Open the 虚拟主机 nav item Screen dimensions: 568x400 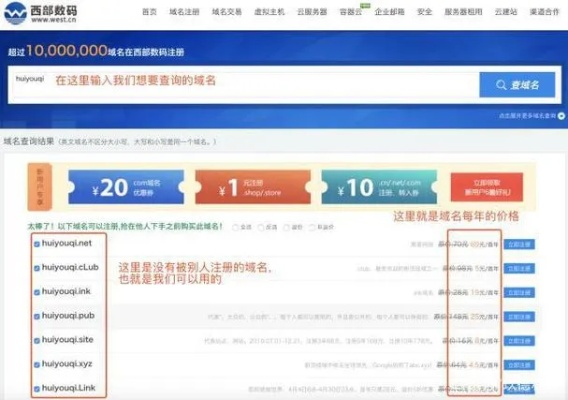click(270, 12)
